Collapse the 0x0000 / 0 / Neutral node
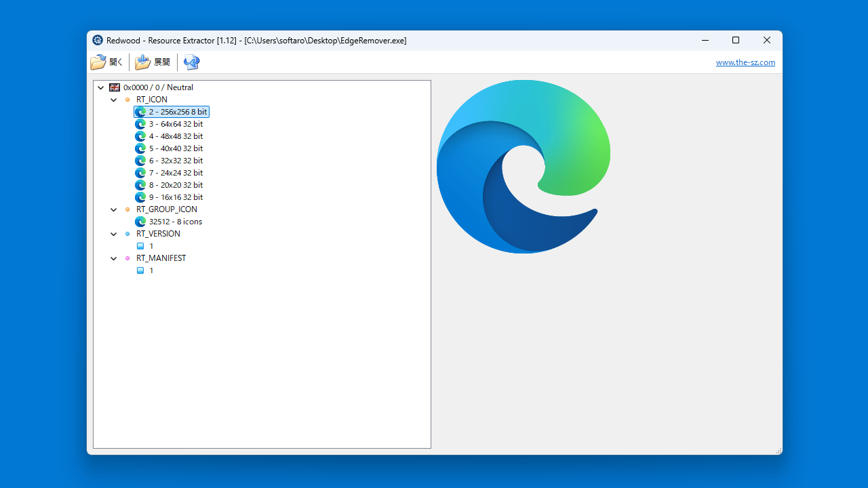 point(101,87)
